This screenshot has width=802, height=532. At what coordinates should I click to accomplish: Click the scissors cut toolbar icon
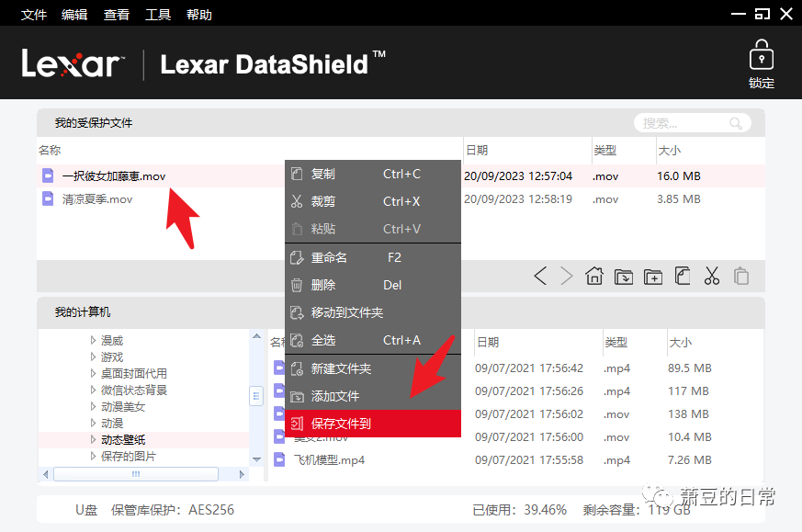pyautogui.click(x=711, y=276)
